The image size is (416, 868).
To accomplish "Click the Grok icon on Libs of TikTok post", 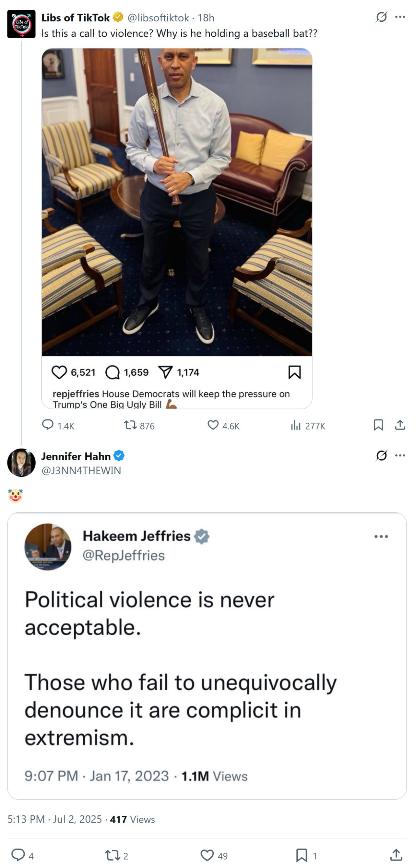I will point(381,17).
